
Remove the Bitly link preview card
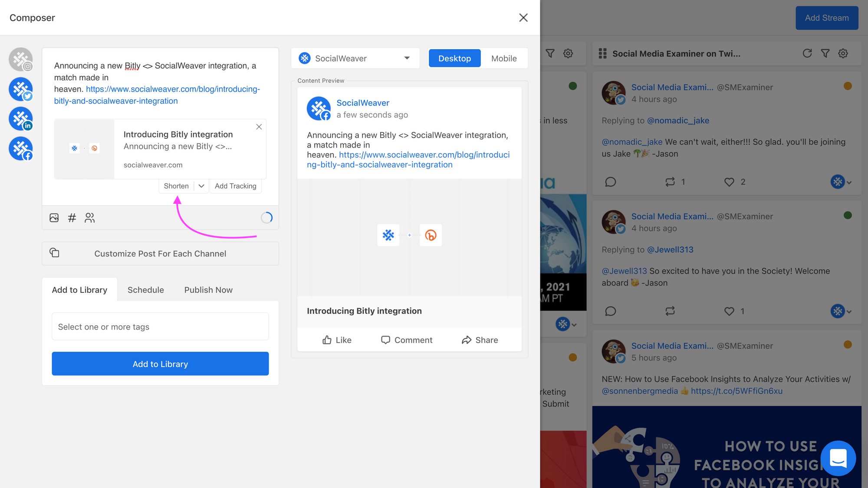click(259, 127)
